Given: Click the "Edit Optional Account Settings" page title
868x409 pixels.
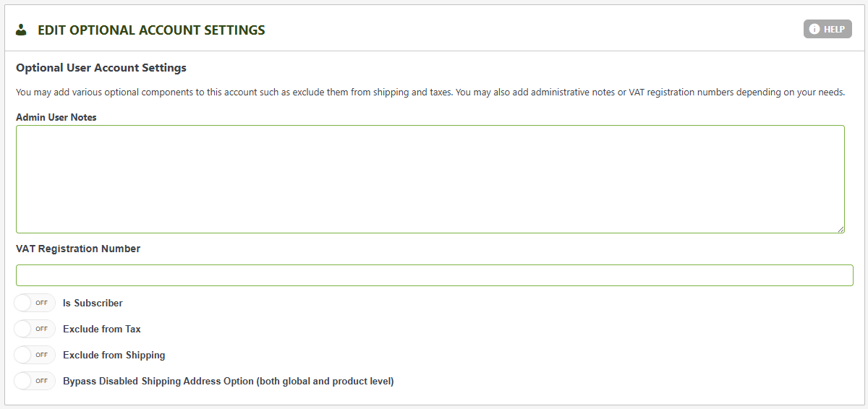Looking at the screenshot, I should [x=151, y=30].
